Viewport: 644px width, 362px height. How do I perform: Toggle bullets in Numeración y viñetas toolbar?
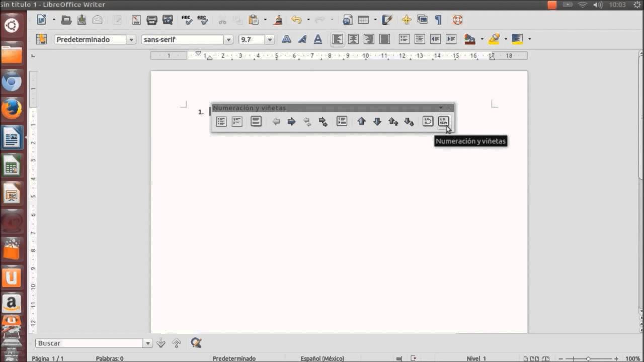[x=221, y=121]
